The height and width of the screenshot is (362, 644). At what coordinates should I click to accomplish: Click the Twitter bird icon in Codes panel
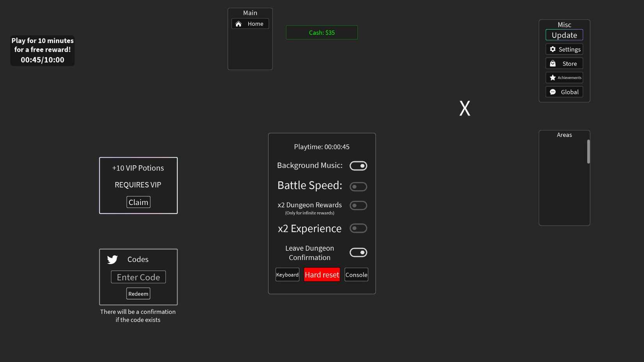click(x=112, y=259)
